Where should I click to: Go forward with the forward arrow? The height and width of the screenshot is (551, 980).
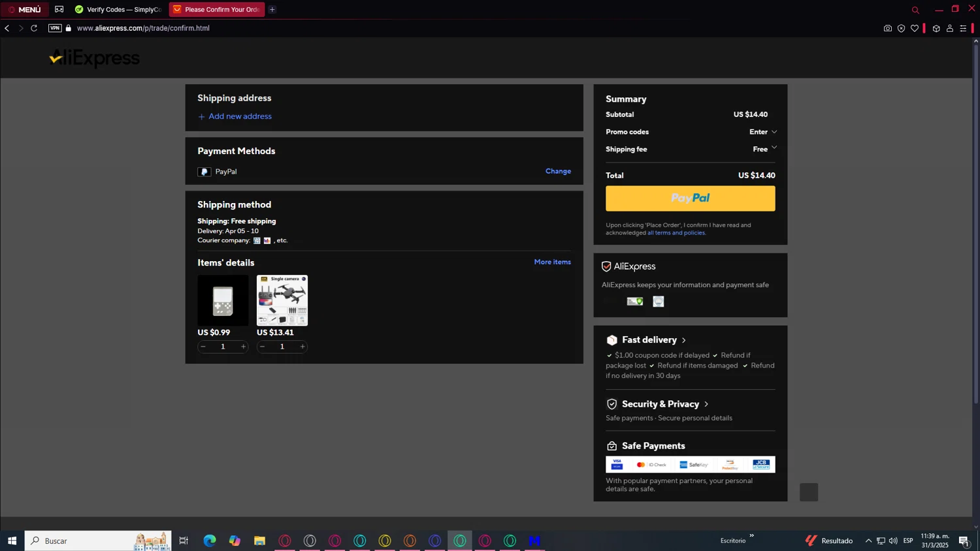click(x=21, y=28)
